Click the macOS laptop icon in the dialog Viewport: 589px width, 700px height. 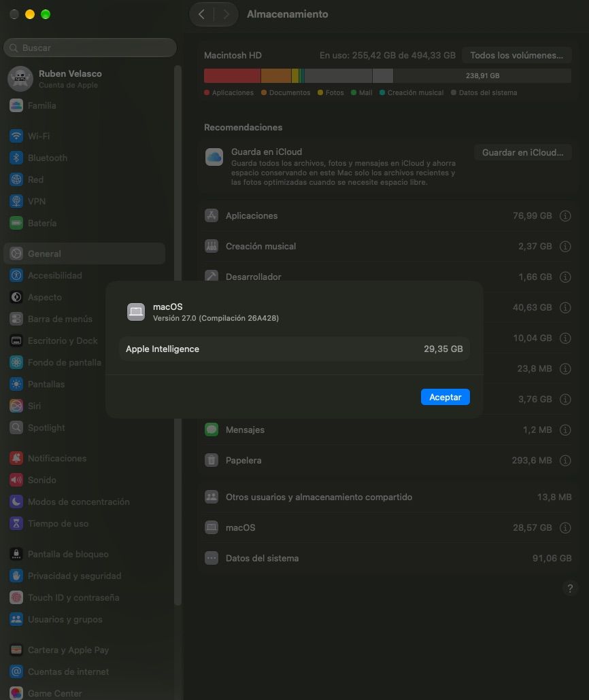pos(136,312)
